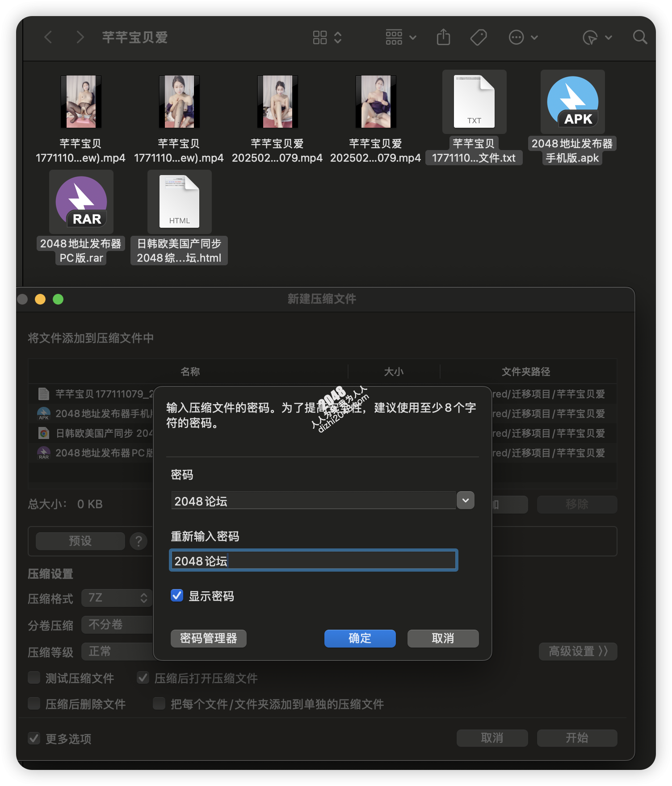The height and width of the screenshot is (786, 672).
Task: Open the more actions ellipsis menu
Action: [x=523, y=37]
